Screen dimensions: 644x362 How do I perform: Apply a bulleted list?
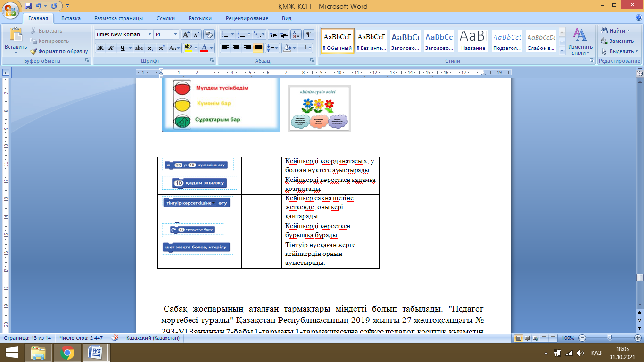point(225,34)
